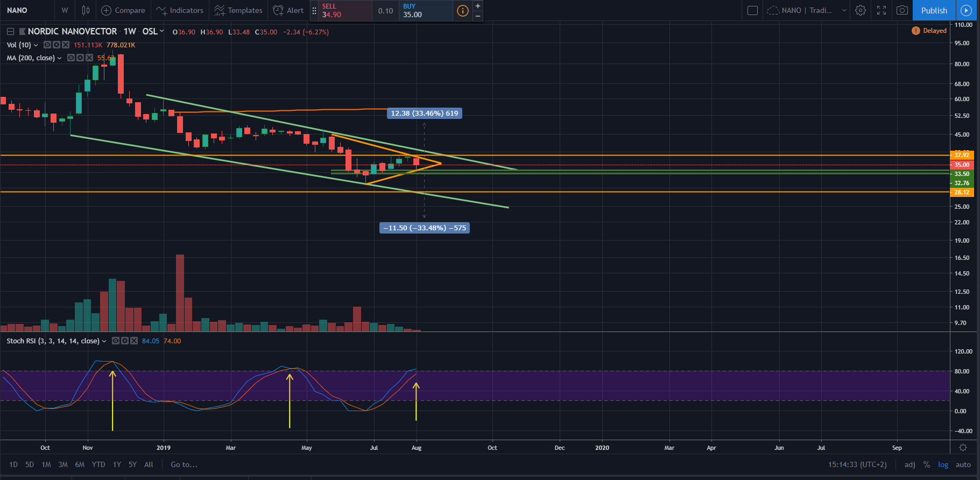Collapse the main chart legend
This screenshot has height=480, width=980.
10,32
